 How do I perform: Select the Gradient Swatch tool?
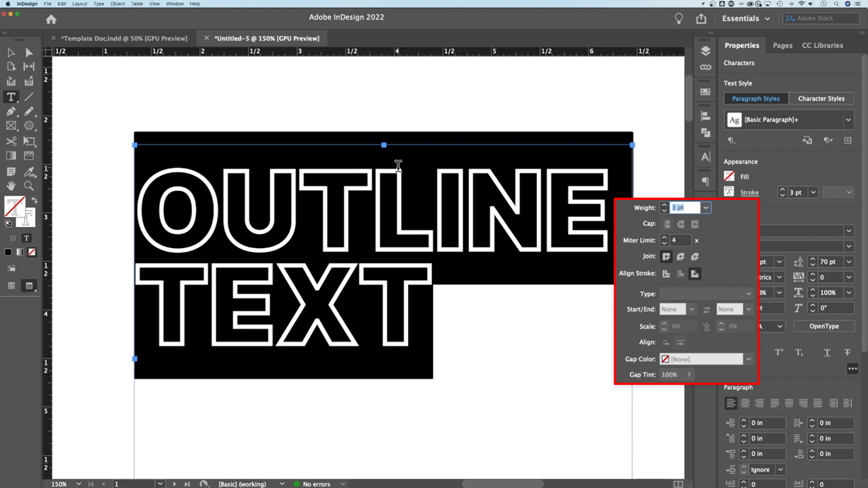pyautogui.click(x=11, y=157)
